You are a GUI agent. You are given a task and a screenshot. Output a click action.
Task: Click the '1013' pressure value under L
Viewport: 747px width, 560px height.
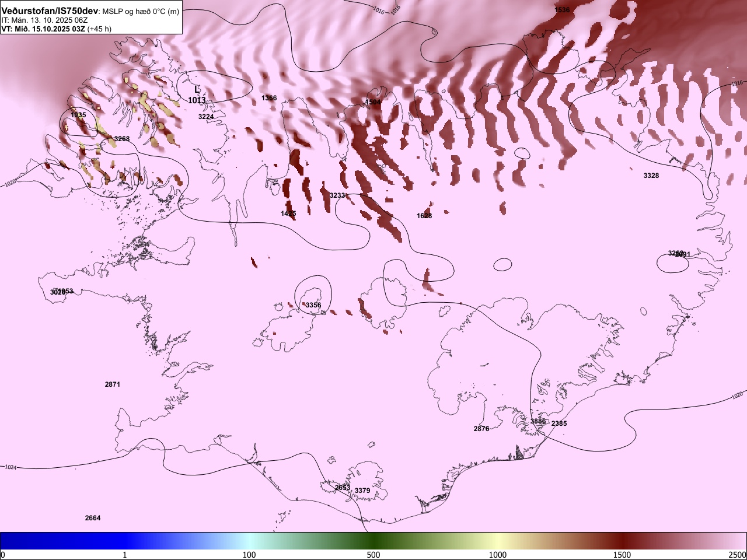[197, 100]
